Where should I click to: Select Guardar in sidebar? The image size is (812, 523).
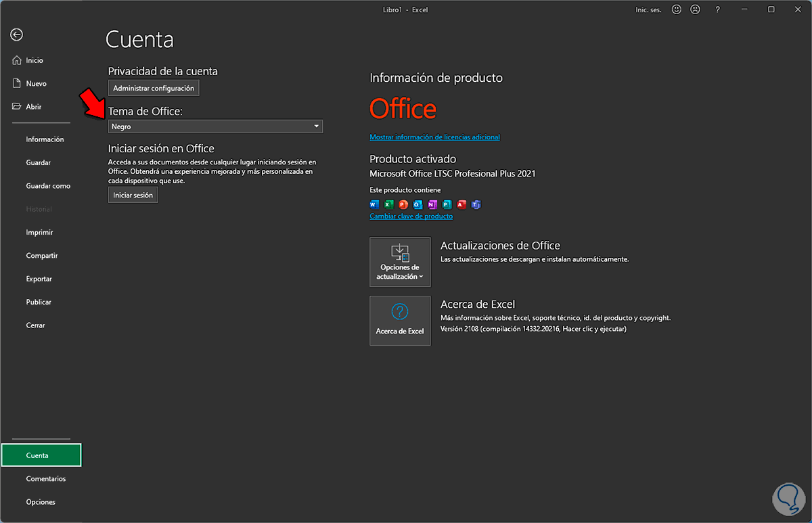pyautogui.click(x=39, y=162)
